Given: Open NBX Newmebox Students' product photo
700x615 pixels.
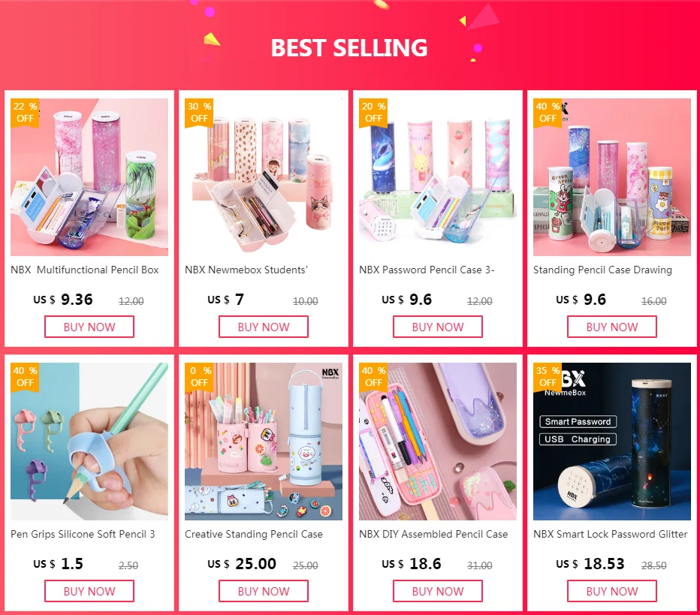Looking at the screenshot, I should tap(264, 177).
